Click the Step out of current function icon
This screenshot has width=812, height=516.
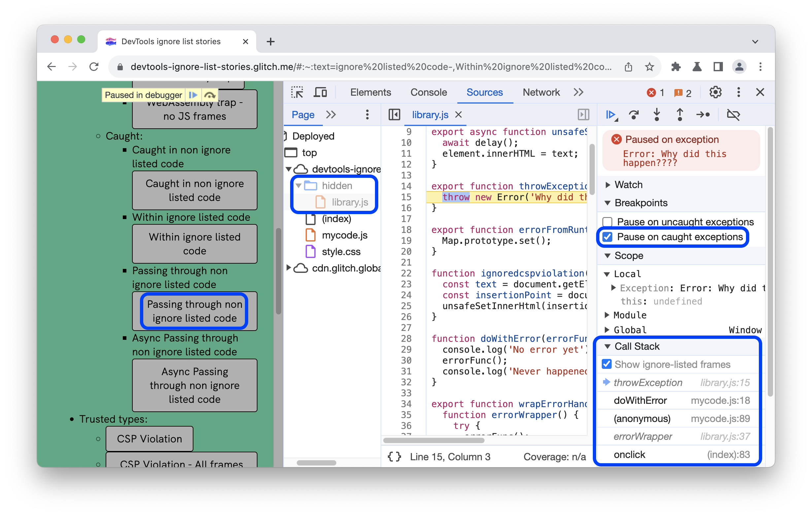[681, 115]
